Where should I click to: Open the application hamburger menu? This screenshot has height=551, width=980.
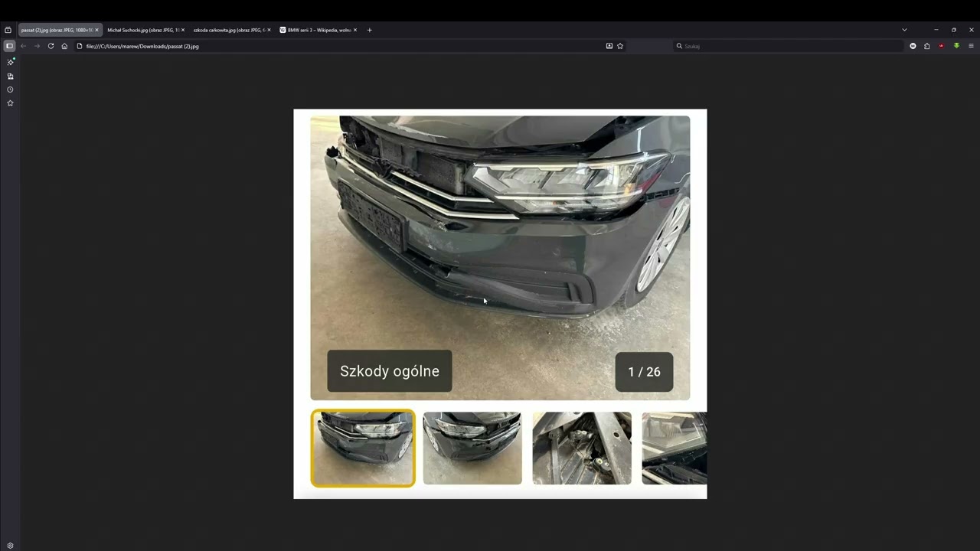coord(971,46)
